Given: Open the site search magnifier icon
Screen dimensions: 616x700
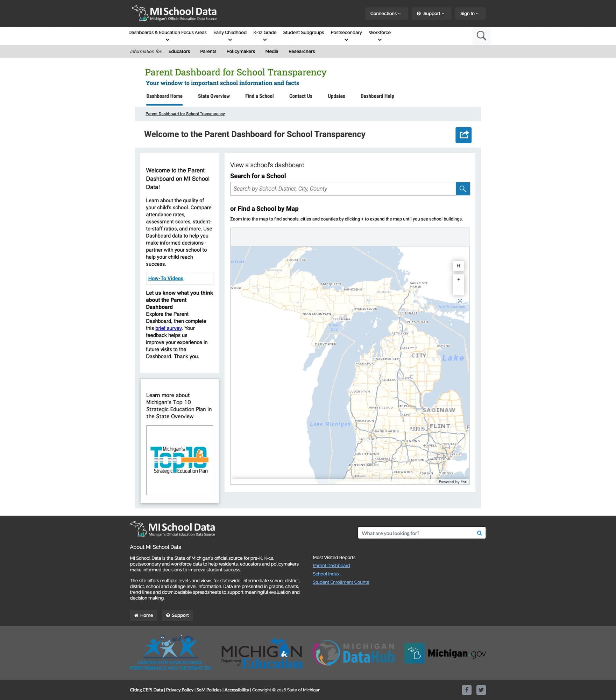Looking at the screenshot, I should pyautogui.click(x=481, y=36).
